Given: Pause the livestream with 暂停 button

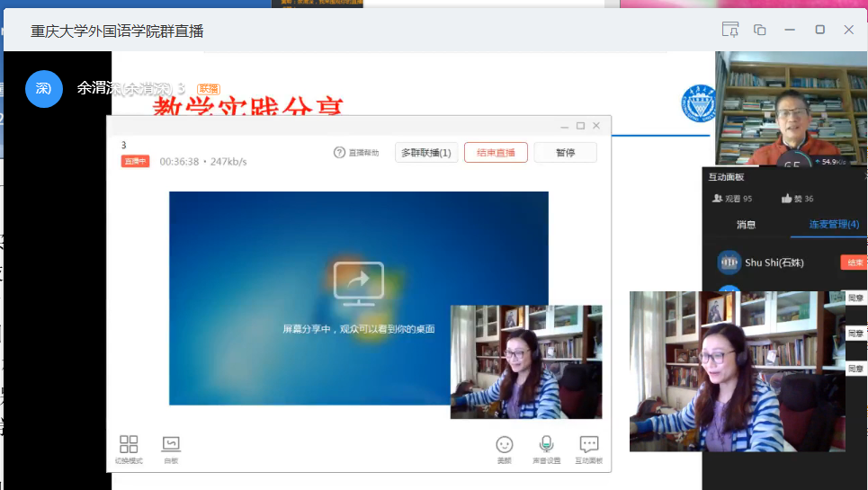Looking at the screenshot, I should click(565, 153).
